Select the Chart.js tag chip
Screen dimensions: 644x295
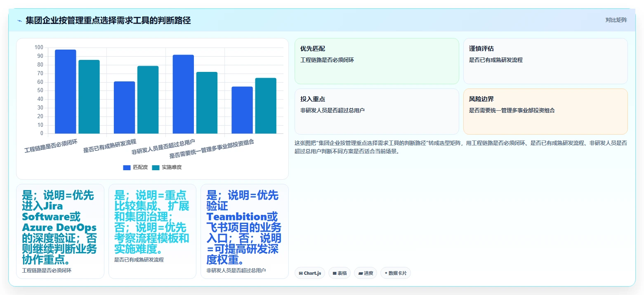coord(310,273)
